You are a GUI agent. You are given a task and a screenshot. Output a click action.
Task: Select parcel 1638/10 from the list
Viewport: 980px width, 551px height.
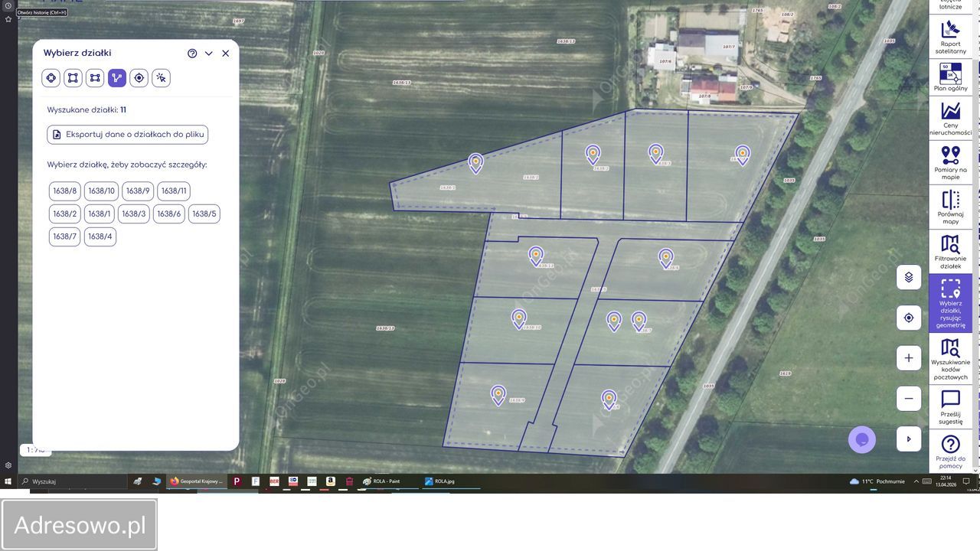tap(101, 191)
